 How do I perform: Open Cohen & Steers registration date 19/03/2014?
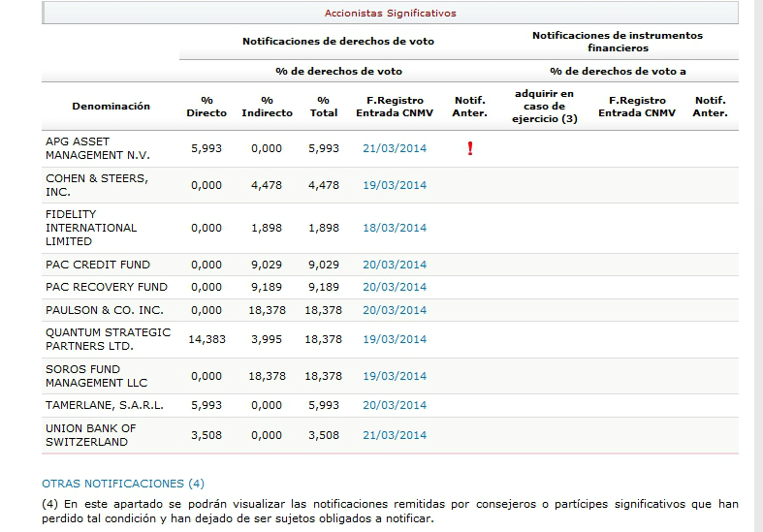[395, 185]
